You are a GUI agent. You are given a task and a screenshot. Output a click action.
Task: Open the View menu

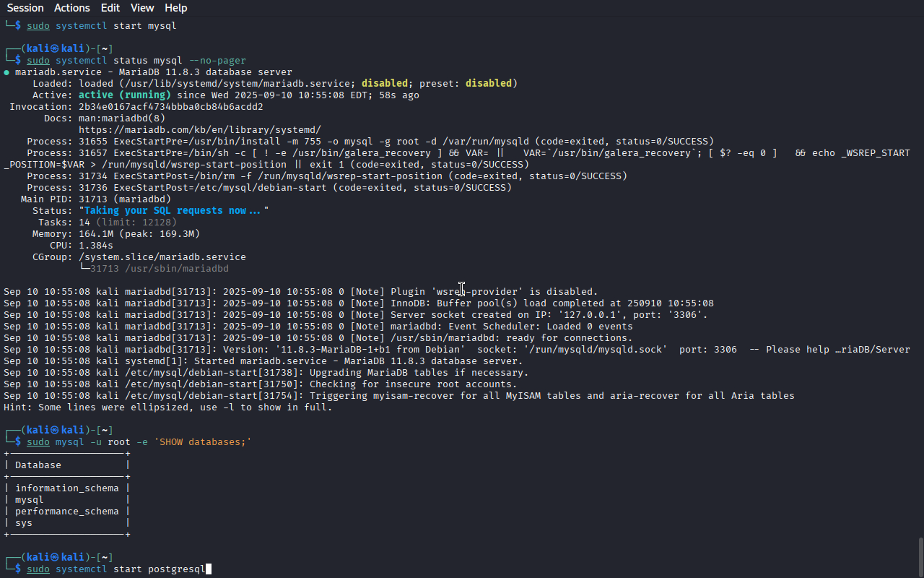[142, 8]
